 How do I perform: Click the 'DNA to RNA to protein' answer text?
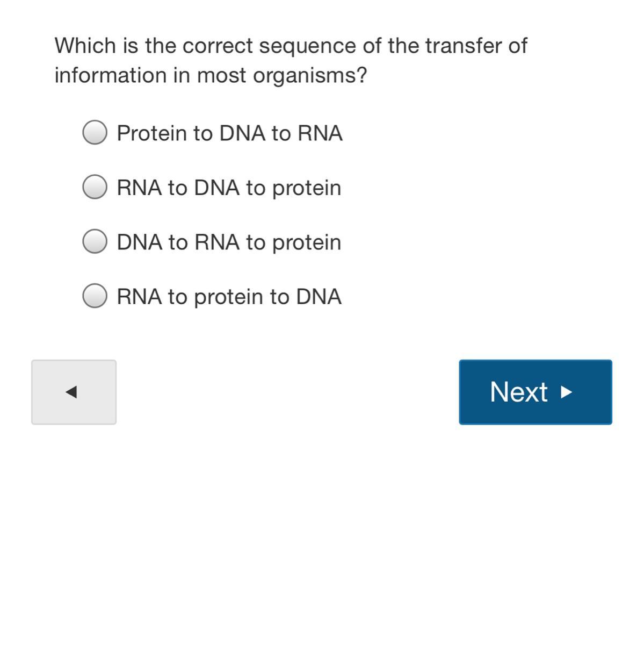229,242
